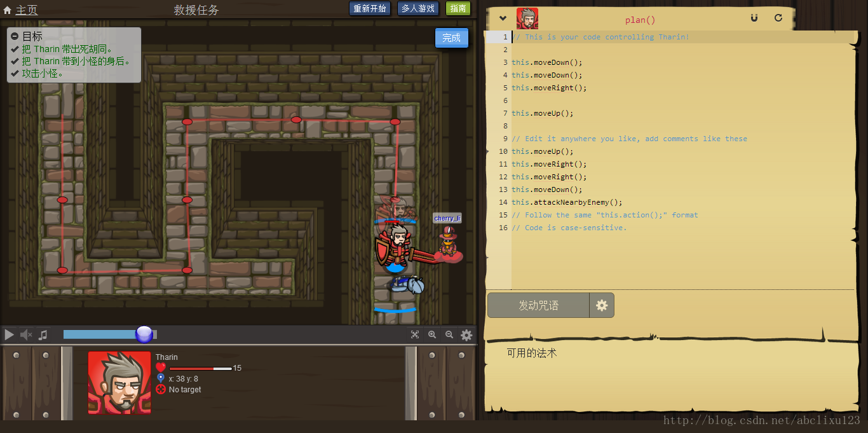Click hero avatar in code editor header
This screenshot has width=868, height=433.
click(x=527, y=18)
